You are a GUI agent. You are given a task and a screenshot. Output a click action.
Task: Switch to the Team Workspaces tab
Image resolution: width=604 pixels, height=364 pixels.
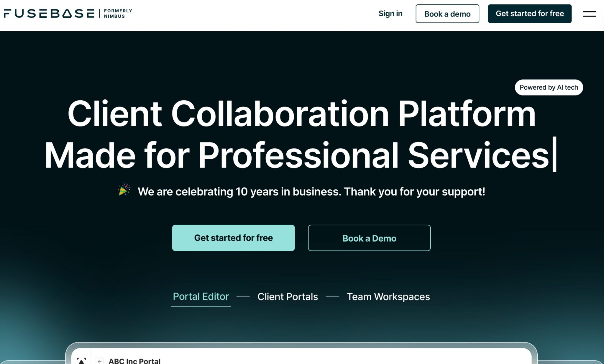point(388,296)
